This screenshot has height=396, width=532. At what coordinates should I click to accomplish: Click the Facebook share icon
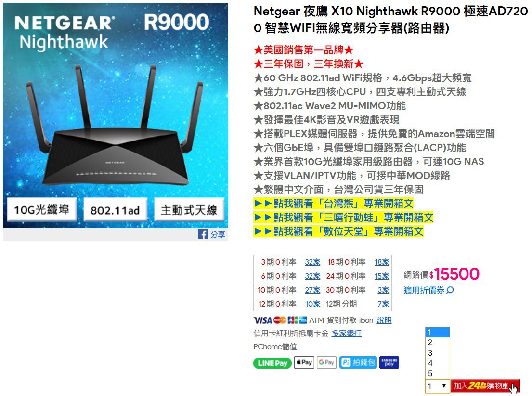coord(203,234)
